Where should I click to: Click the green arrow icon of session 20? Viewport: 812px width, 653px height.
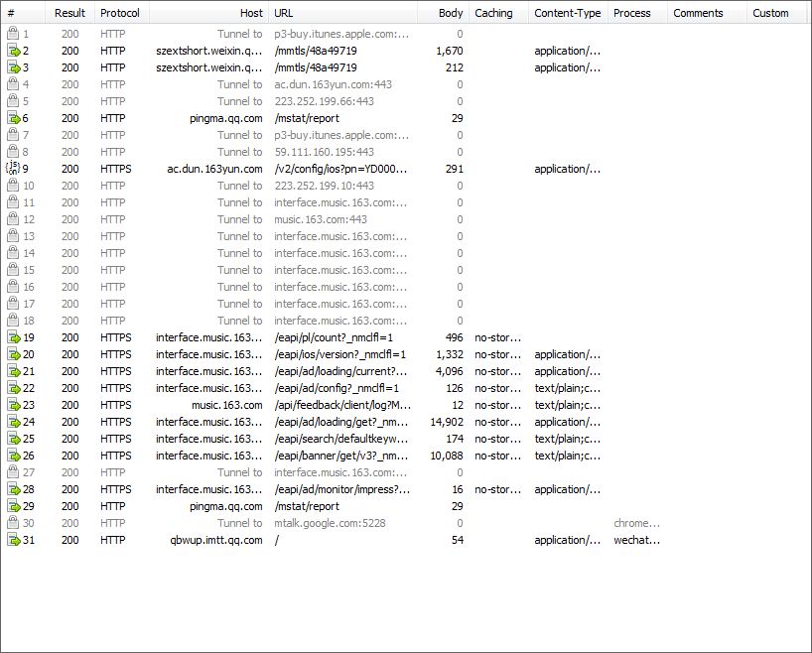click(13, 354)
